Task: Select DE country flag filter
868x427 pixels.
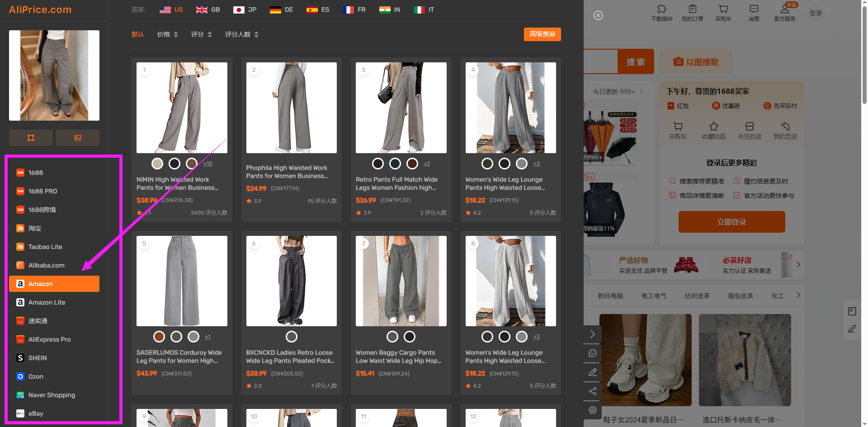Action: click(x=281, y=9)
